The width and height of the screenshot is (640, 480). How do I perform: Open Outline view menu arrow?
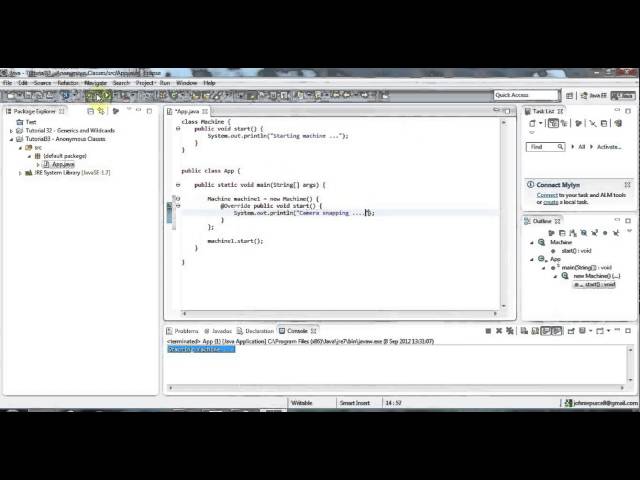coord(629,231)
